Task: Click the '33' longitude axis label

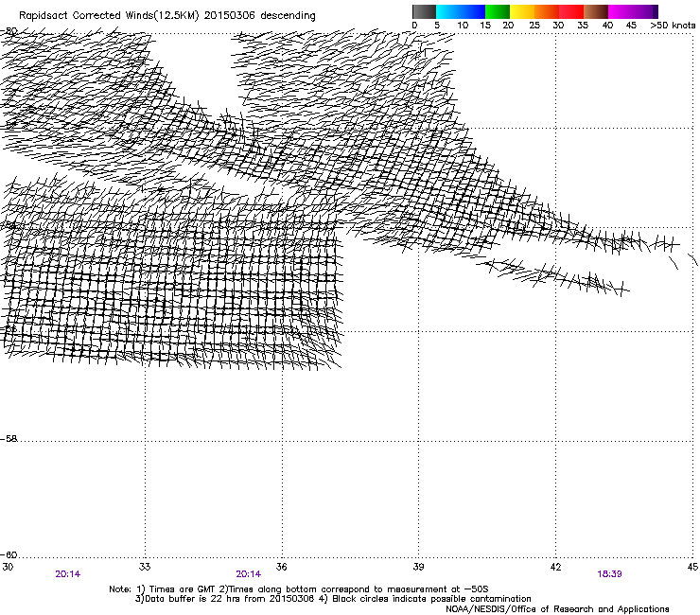Action: 145,567
